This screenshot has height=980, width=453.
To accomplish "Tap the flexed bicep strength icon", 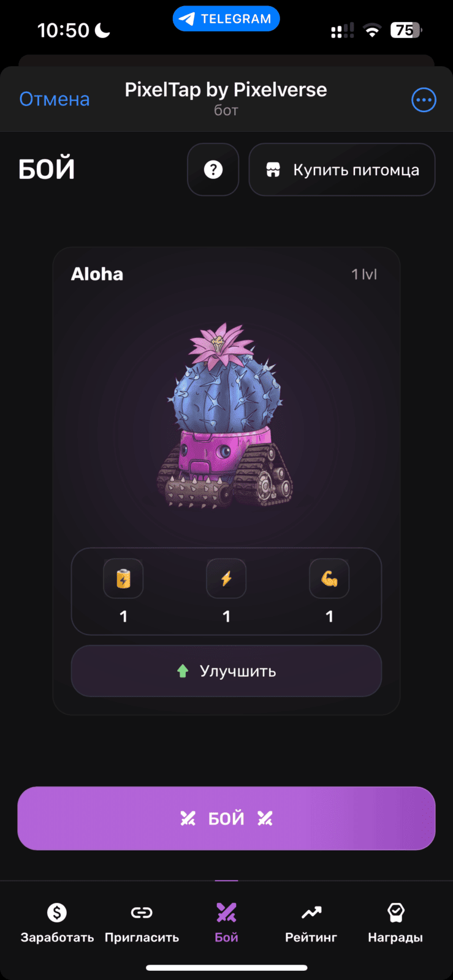I will pyautogui.click(x=329, y=578).
